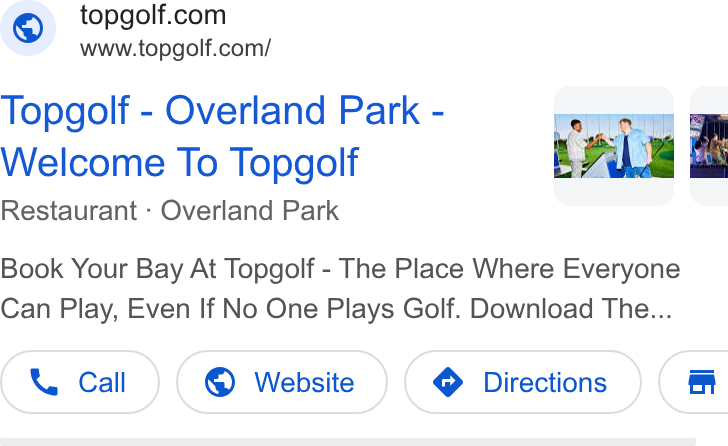Click the www.topgolf.com/ URL text

(175, 49)
